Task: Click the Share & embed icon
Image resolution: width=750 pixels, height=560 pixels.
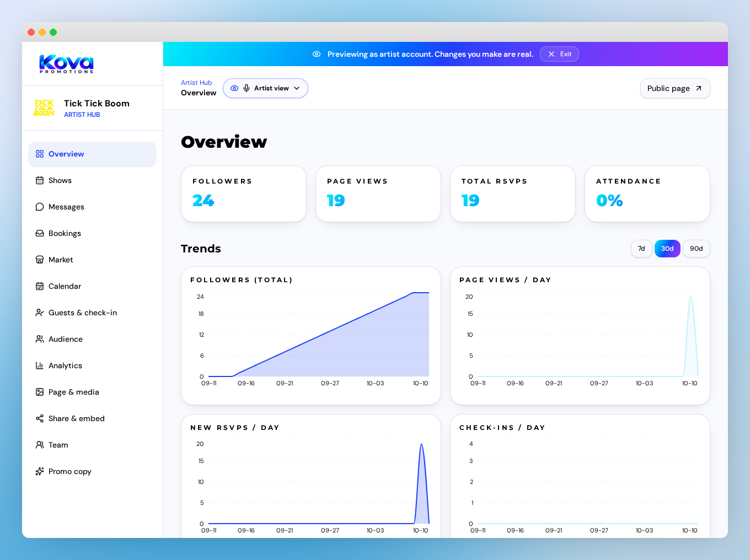Action: point(40,418)
